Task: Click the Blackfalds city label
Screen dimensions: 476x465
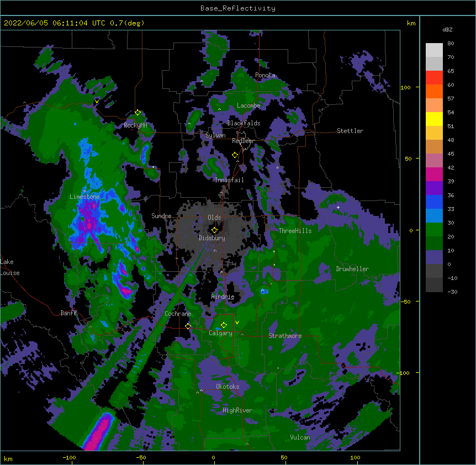Action: [244, 123]
